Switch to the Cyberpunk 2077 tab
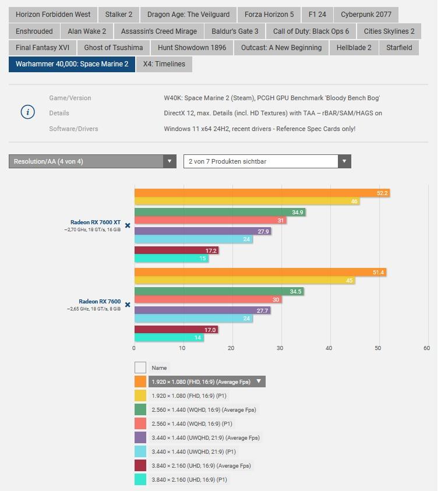The image size is (448, 491). pos(366,15)
